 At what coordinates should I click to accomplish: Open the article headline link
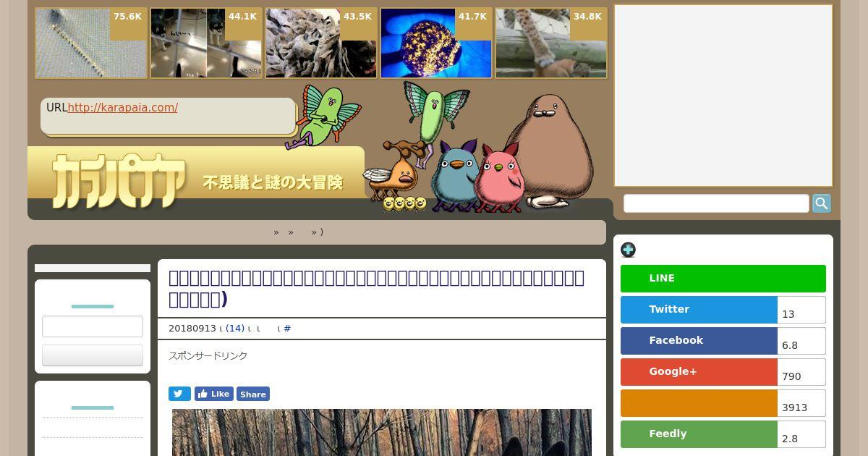point(376,288)
